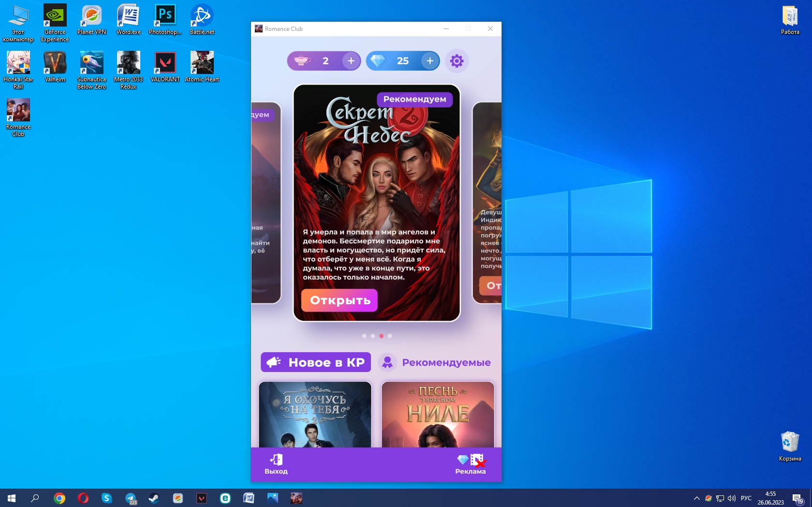Viewport: 812px width, 507px height.
Task: Select the Корзина recycle bin icon
Action: click(790, 447)
